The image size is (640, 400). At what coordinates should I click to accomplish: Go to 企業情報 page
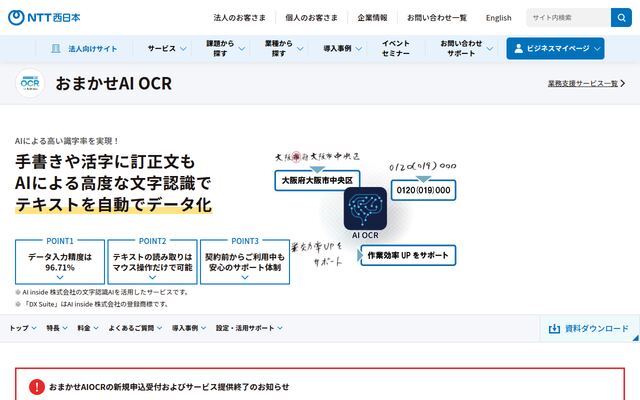(372, 18)
